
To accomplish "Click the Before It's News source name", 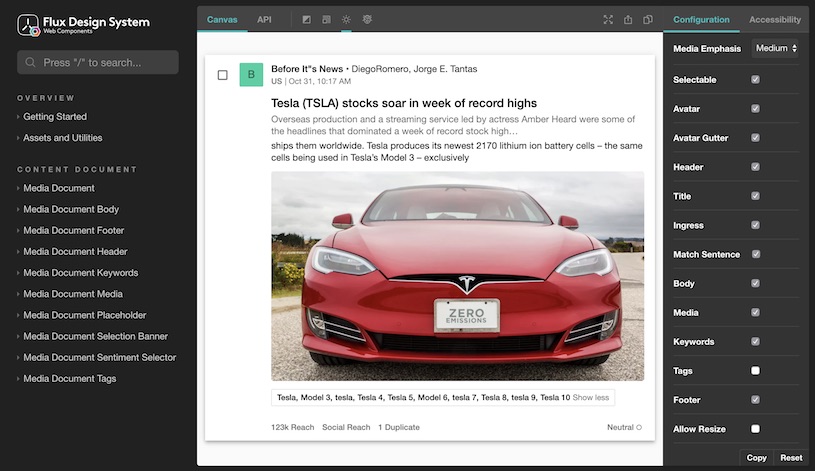I will click(x=307, y=69).
